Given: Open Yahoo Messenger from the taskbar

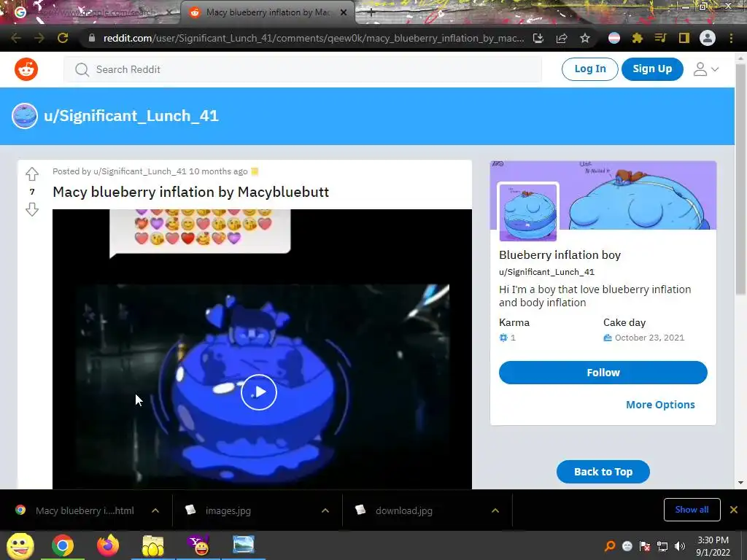Looking at the screenshot, I should pos(198,545).
